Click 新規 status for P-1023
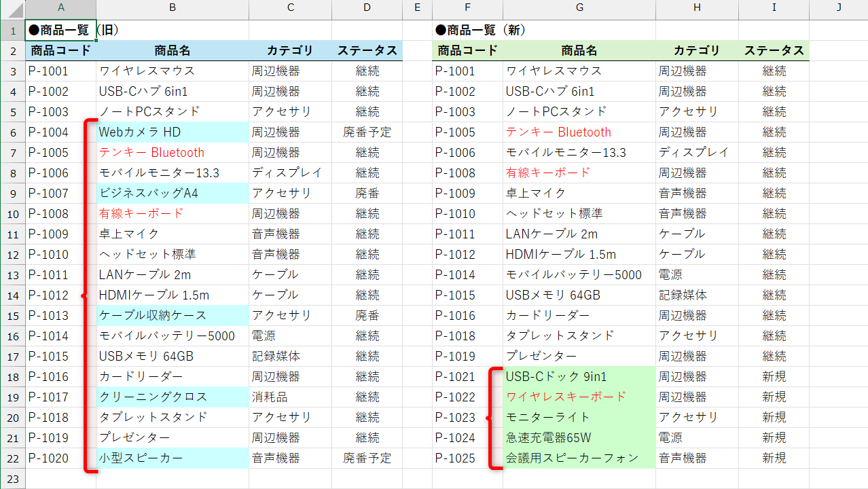 click(x=774, y=418)
